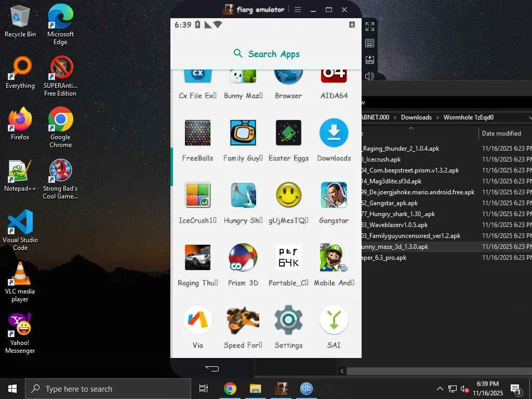Open the Portable_C 64K app
Viewport: 532px width, 399px height.
coord(288,265)
